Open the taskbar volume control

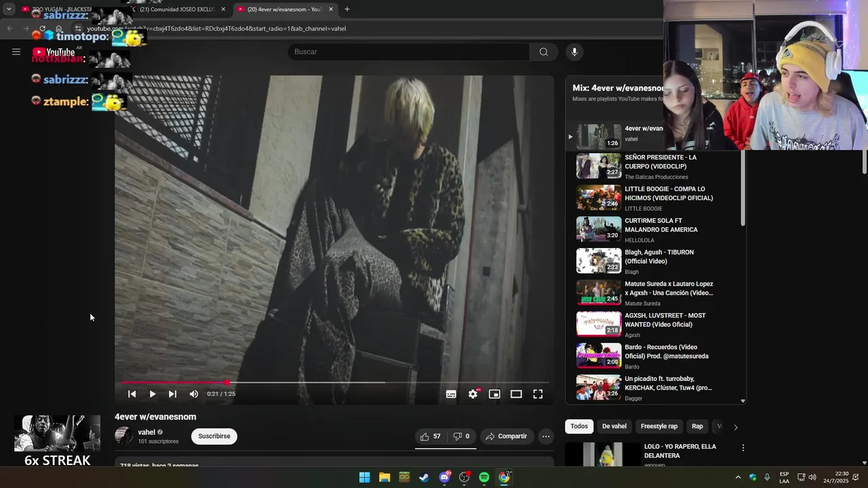[812, 477]
